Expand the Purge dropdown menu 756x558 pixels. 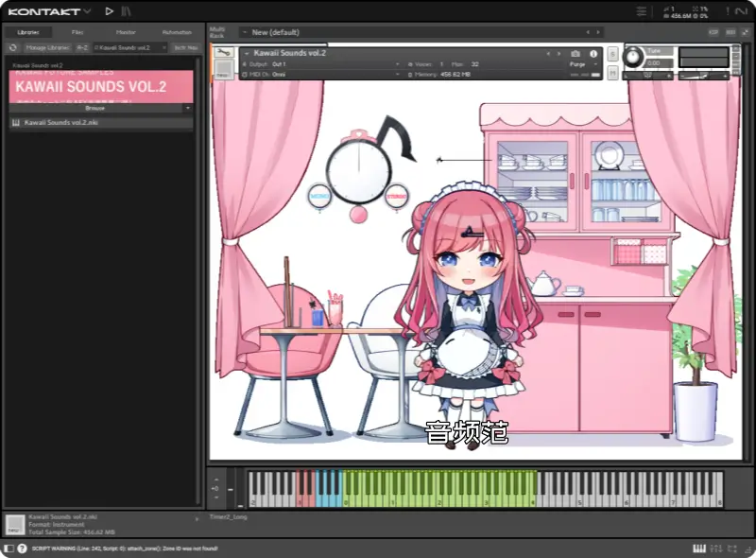580,63
